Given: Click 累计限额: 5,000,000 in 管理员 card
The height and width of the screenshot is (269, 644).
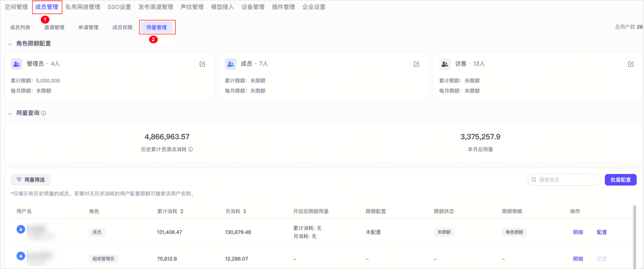Looking at the screenshot, I should point(35,81).
